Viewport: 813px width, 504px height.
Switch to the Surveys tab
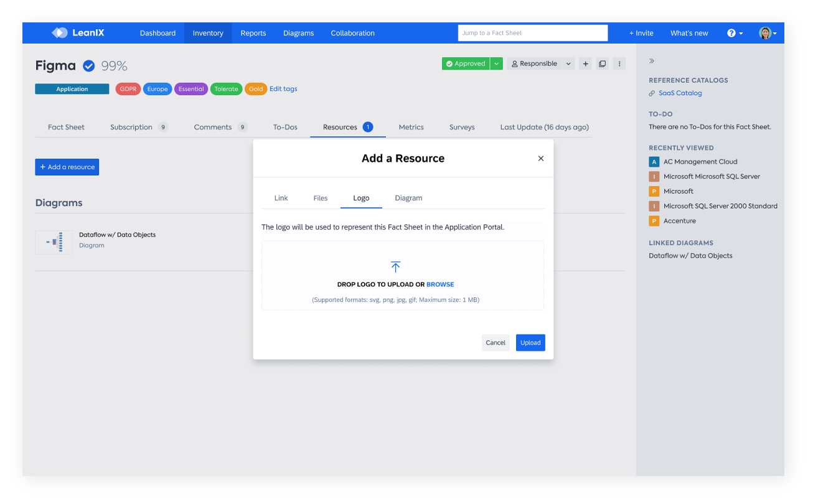462,127
